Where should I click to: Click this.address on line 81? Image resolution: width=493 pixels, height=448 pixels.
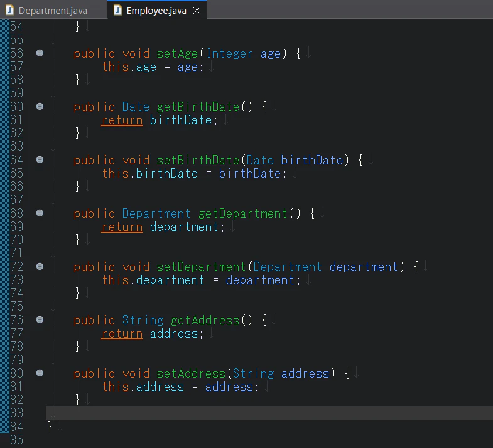click(x=143, y=387)
